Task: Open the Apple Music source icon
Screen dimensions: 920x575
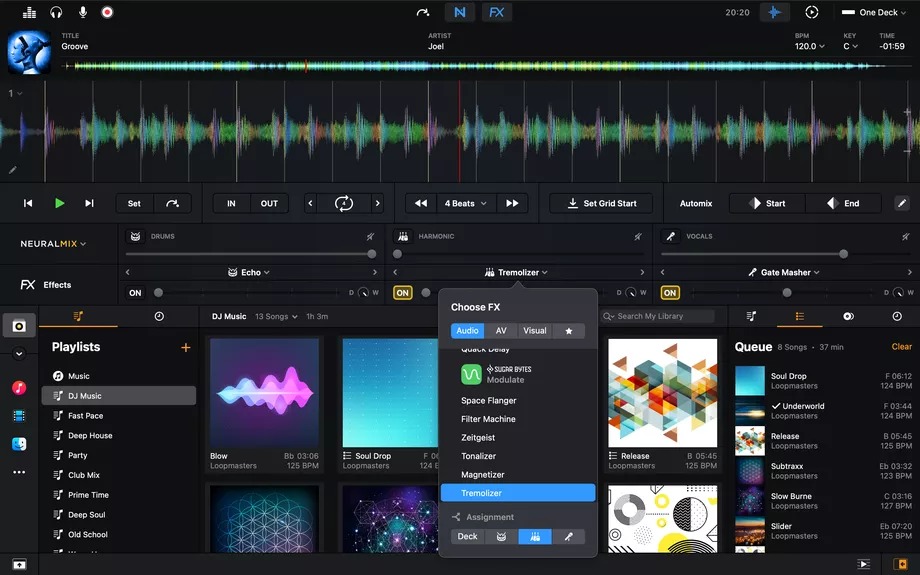Action: (x=19, y=387)
